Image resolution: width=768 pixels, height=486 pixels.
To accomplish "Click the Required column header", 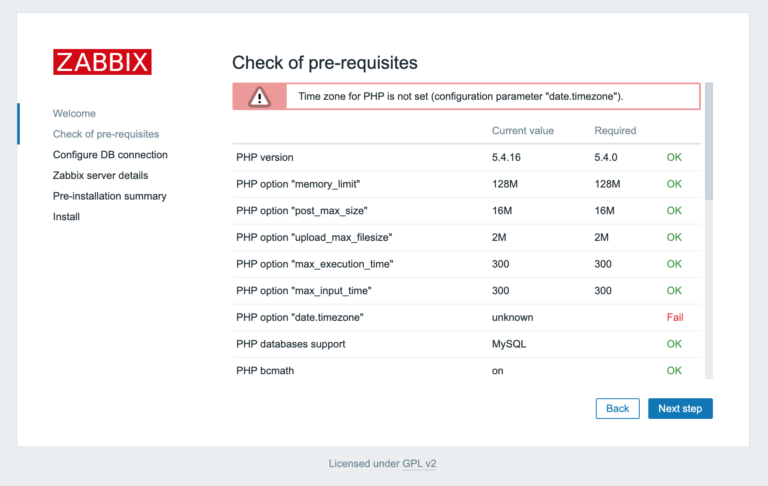I will 615,131.
